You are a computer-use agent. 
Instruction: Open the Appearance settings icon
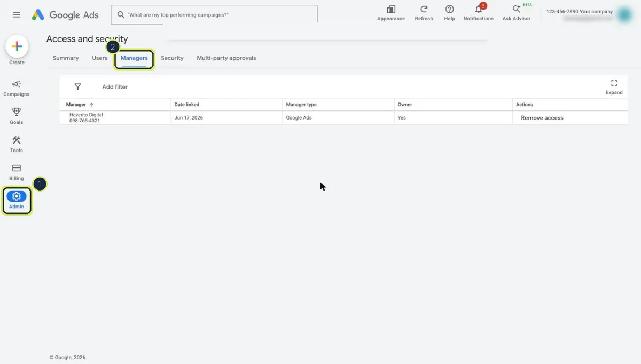(x=391, y=13)
